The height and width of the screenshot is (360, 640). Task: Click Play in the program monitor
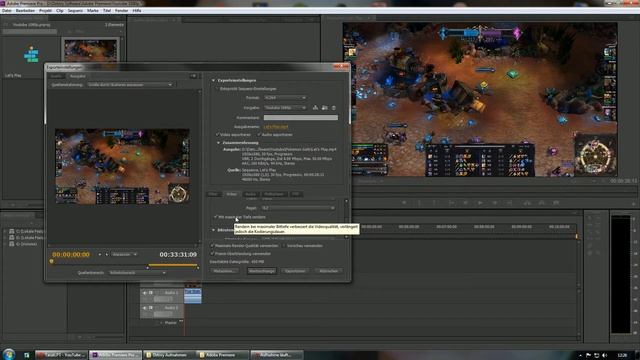[480, 202]
